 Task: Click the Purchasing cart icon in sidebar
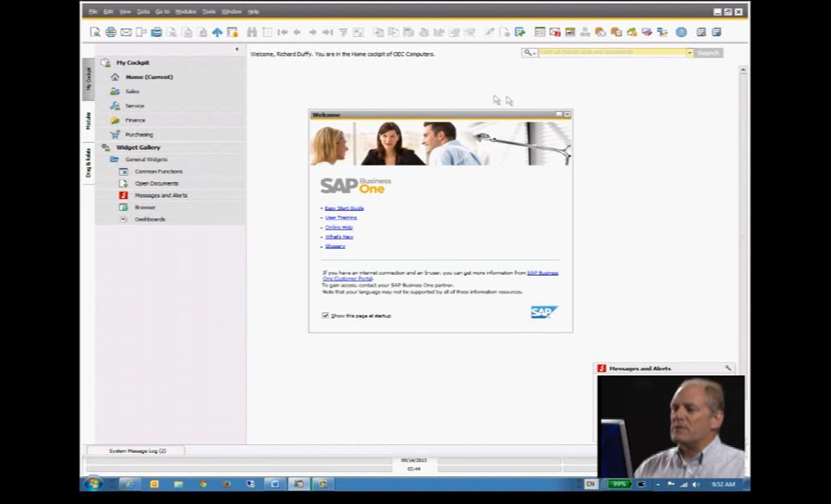[115, 134]
